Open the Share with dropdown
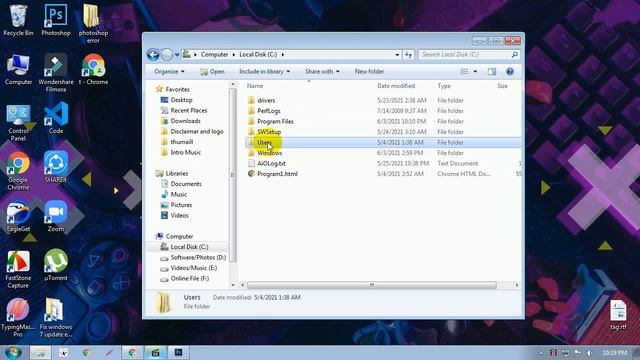 click(322, 71)
